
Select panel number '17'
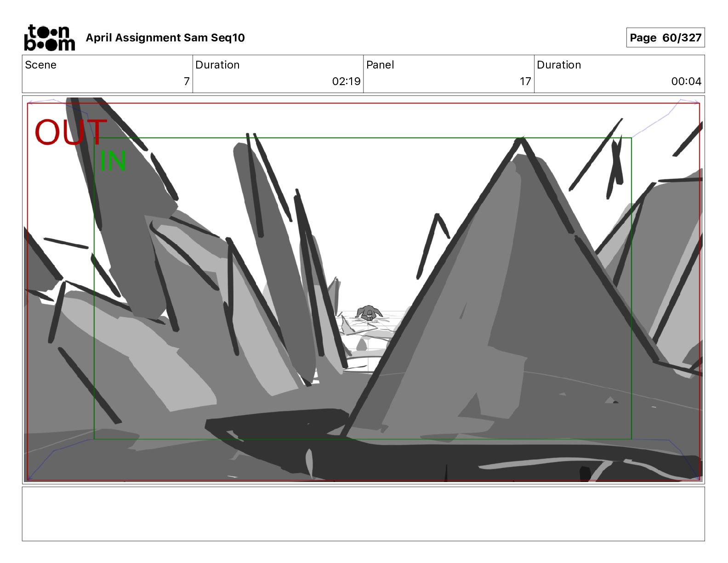coord(525,81)
